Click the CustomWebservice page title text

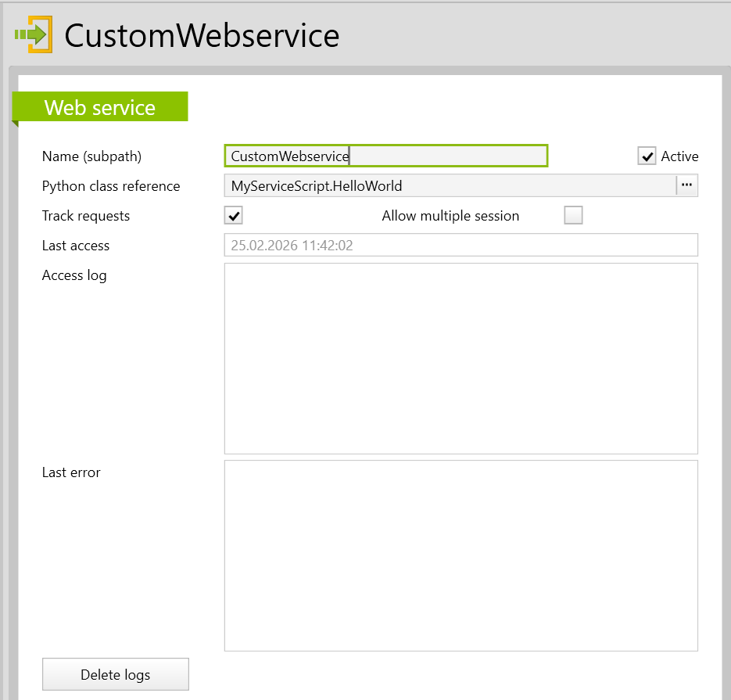[x=202, y=36]
